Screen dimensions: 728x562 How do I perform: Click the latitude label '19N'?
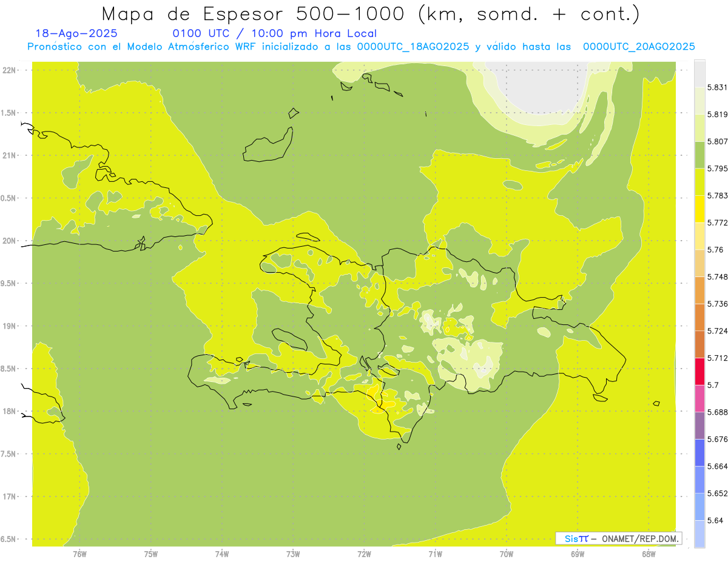coord(10,326)
